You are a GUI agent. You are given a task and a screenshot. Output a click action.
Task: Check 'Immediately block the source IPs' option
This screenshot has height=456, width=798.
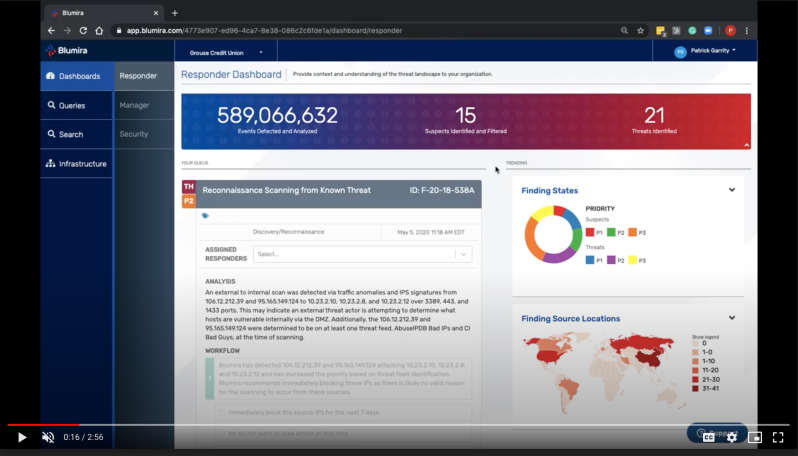221,412
